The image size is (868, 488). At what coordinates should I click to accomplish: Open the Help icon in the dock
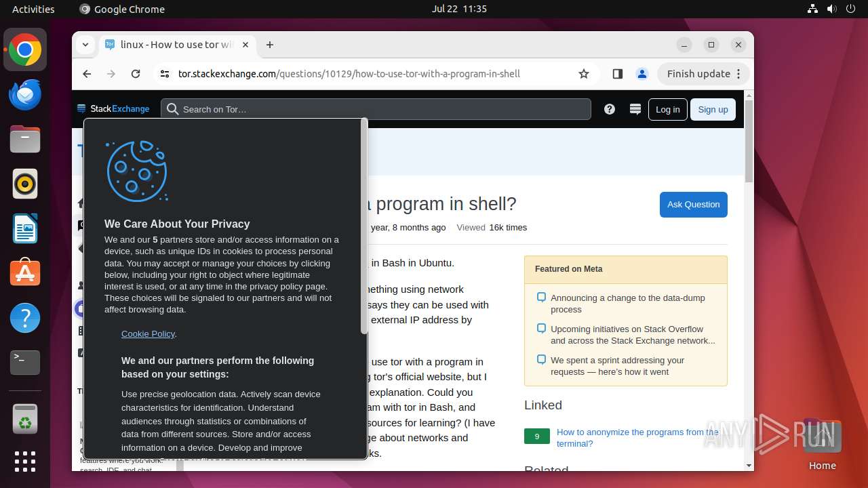[x=25, y=318]
